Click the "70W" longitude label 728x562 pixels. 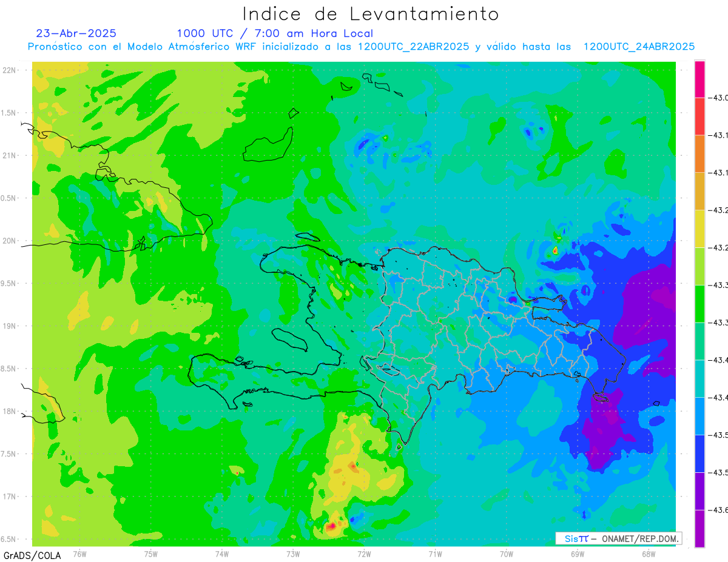point(506,554)
